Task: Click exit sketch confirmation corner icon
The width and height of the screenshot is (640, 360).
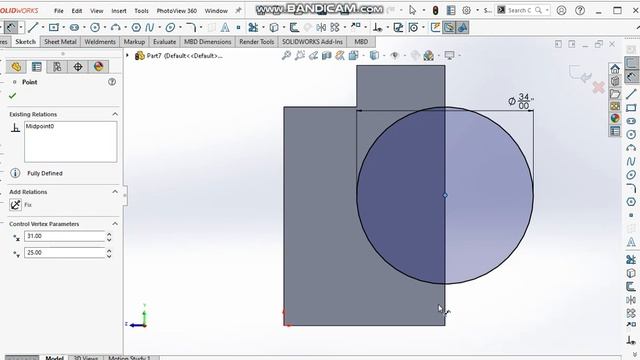Action: click(x=580, y=73)
